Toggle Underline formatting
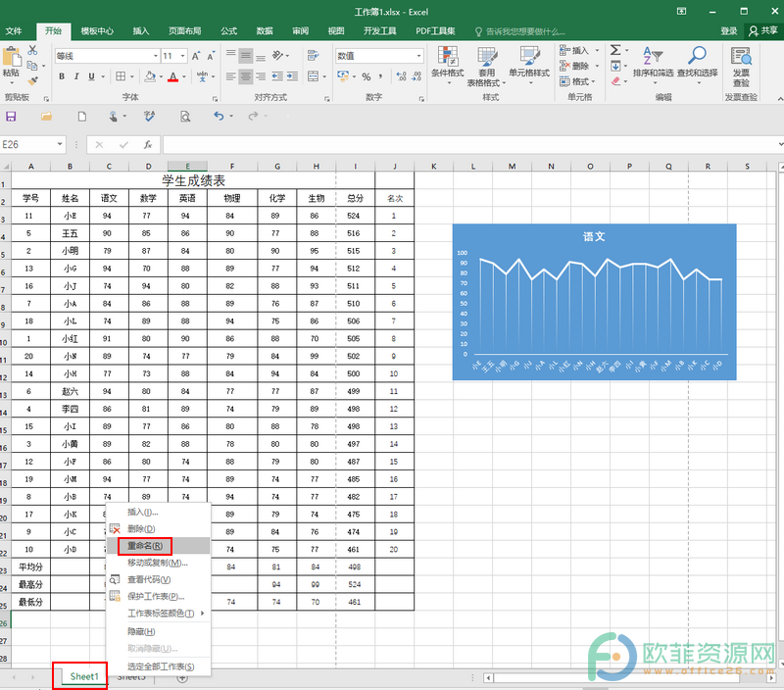784x690 pixels. (x=91, y=76)
